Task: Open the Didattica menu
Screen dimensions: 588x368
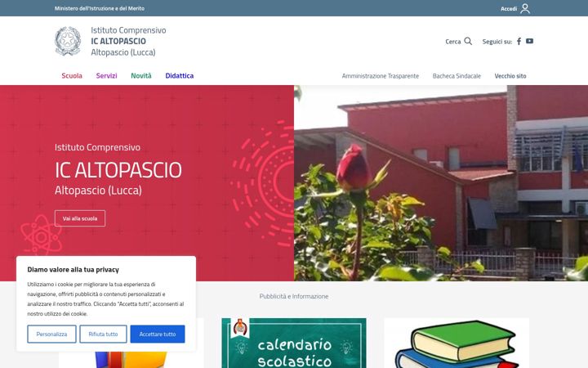Action: coord(179,75)
